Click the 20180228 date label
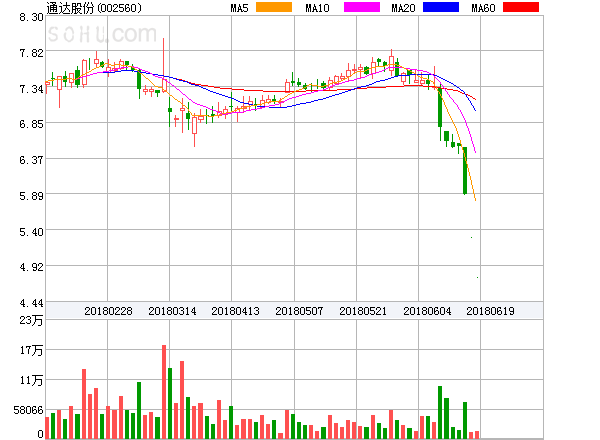600x440 pixels. [108, 311]
